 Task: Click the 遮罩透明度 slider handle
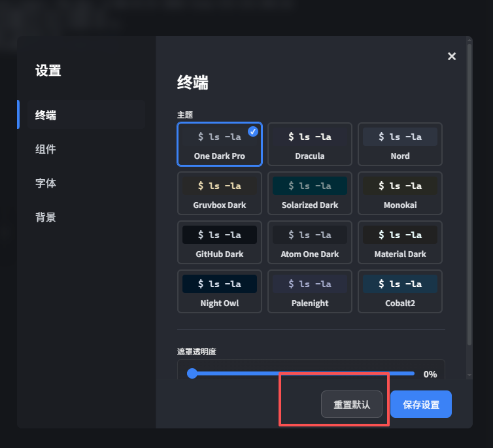point(192,373)
